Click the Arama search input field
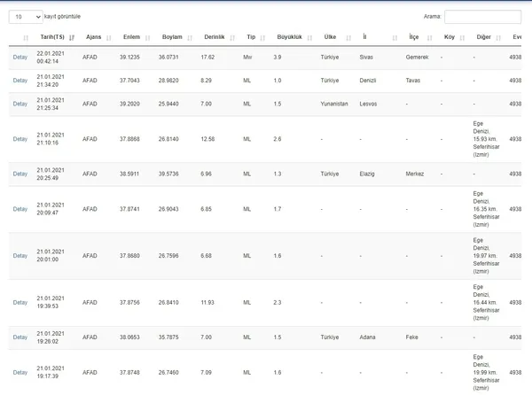Viewport: 532px width, 395px height. point(482,16)
